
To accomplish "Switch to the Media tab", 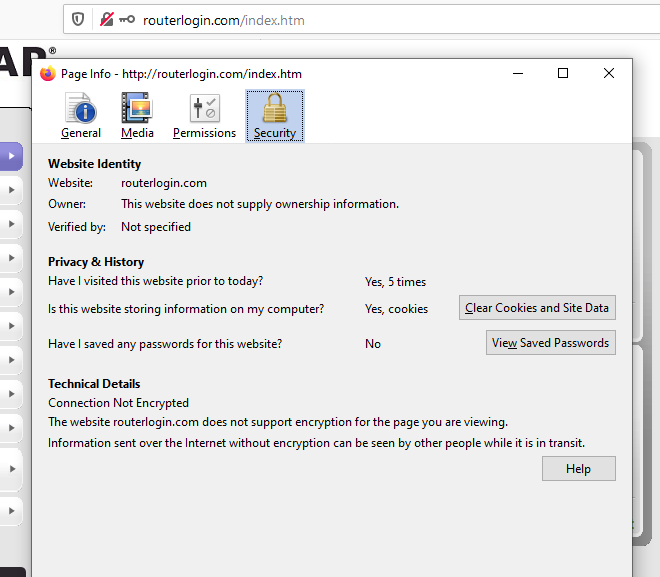I will tap(137, 116).
